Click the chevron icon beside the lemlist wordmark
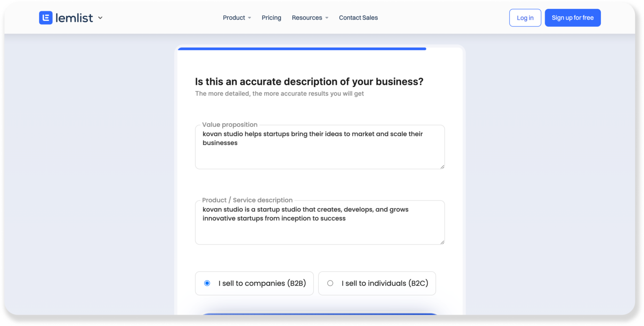 tap(100, 18)
